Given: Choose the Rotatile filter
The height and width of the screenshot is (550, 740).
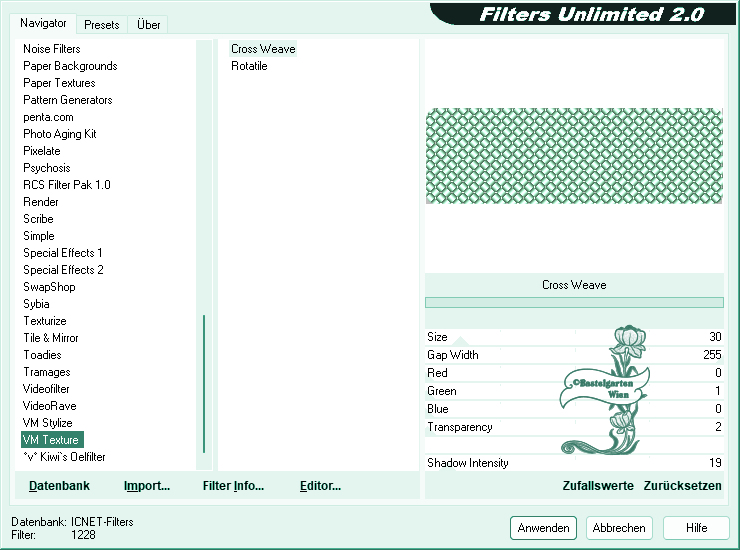Looking at the screenshot, I should pyautogui.click(x=249, y=66).
